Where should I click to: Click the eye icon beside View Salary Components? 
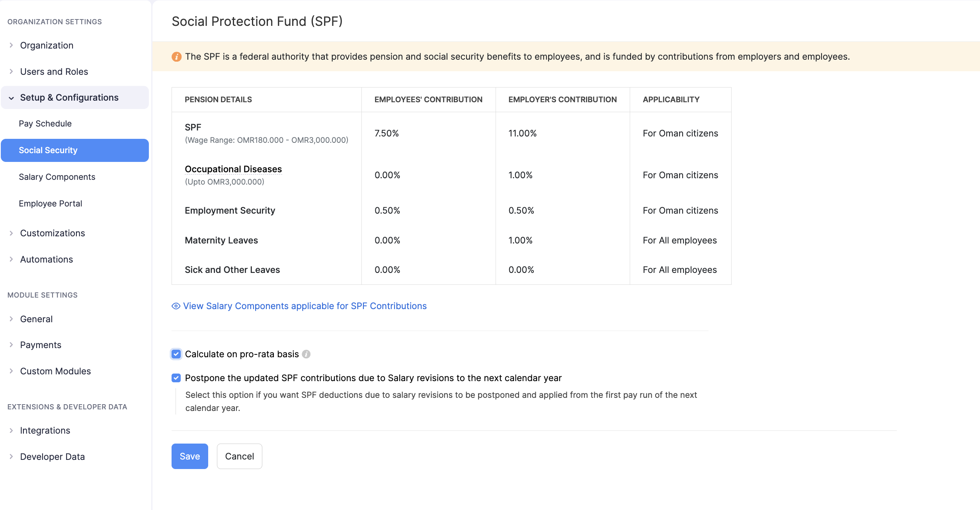(x=176, y=306)
